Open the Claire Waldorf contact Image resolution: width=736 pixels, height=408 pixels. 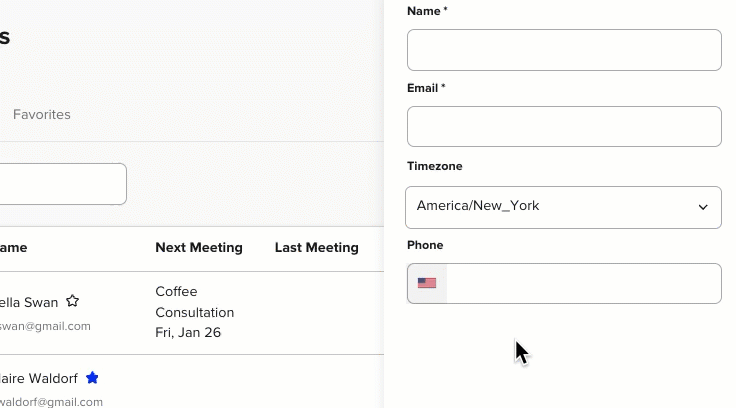coord(38,378)
